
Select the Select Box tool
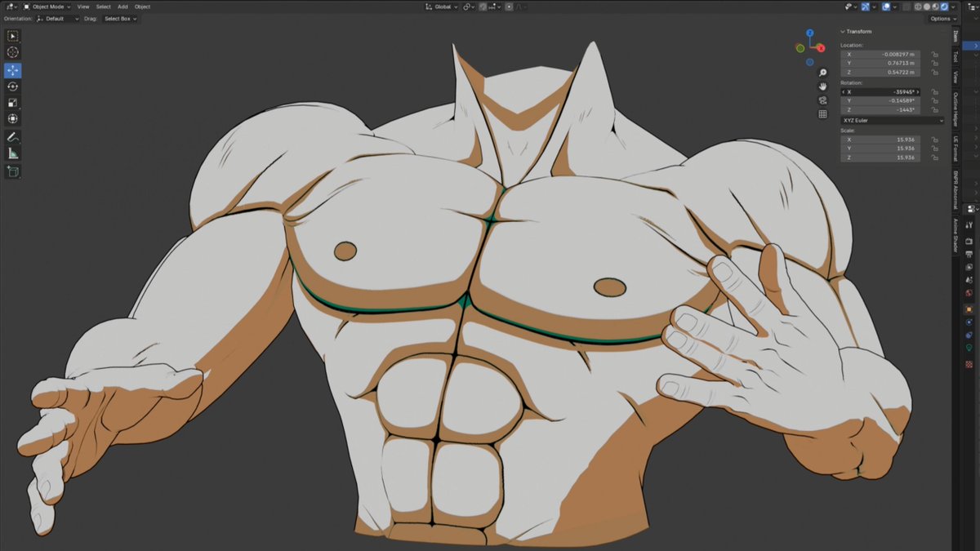13,36
